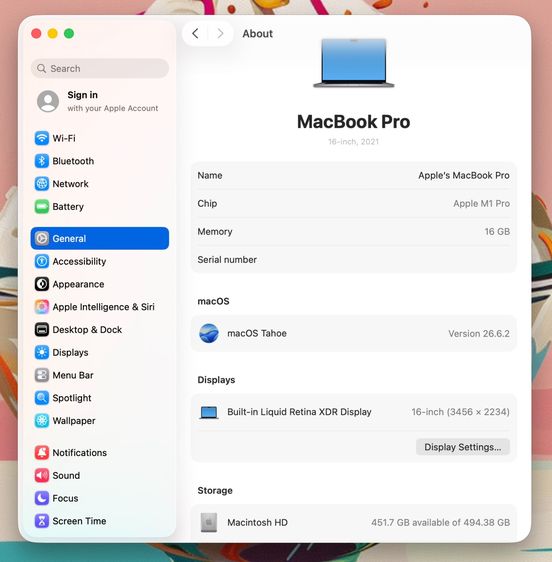Select the General sidebar item
This screenshot has width=552, height=562.
click(x=100, y=238)
